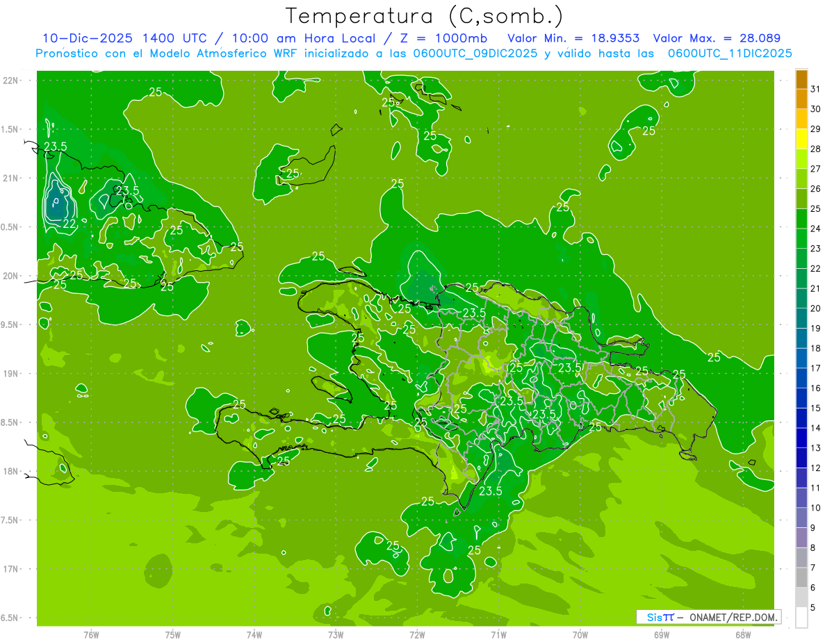
Task: Click the '21N' latitude axis label
Action: [11, 179]
